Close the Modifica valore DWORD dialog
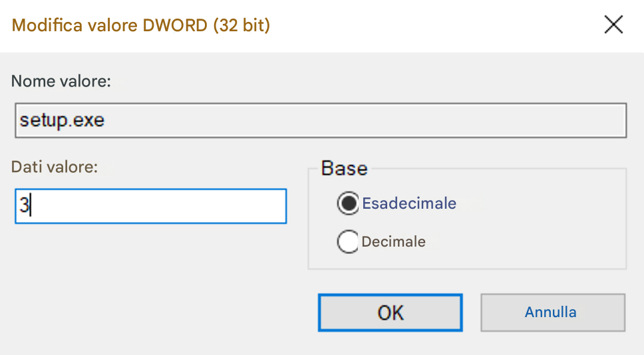Image resolution: width=644 pixels, height=355 pixels. [613, 25]
